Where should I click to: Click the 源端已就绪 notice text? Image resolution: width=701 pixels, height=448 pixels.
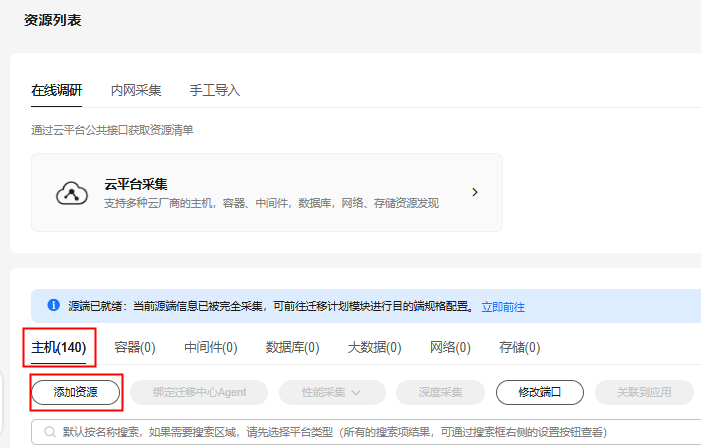point(270,306)
